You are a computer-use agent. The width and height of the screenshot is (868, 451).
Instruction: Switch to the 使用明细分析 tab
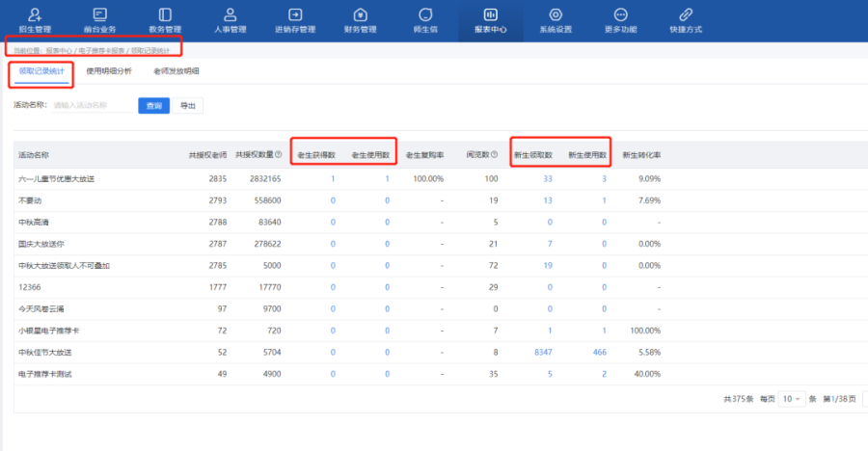click(108, 72)
